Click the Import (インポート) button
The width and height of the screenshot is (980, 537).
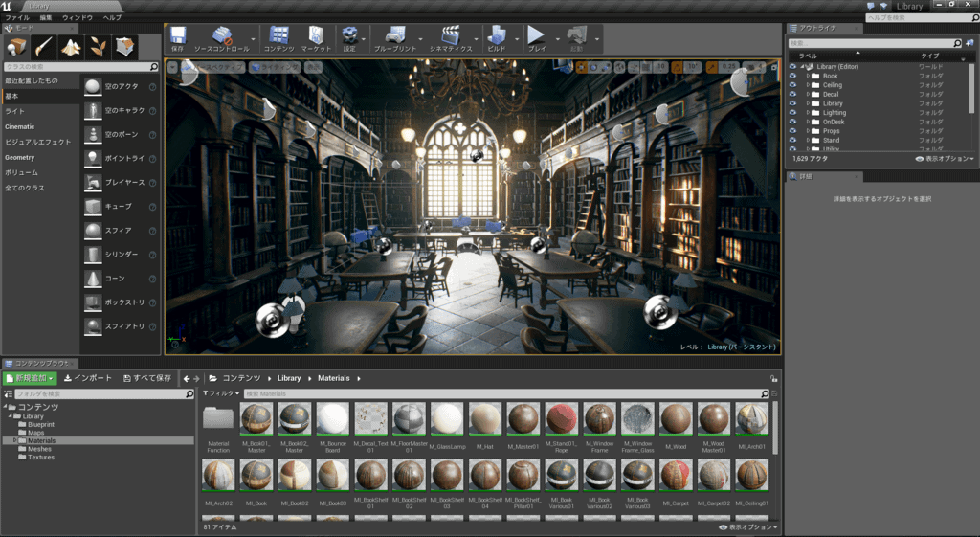pyautogui.click(x=87, y=378)
